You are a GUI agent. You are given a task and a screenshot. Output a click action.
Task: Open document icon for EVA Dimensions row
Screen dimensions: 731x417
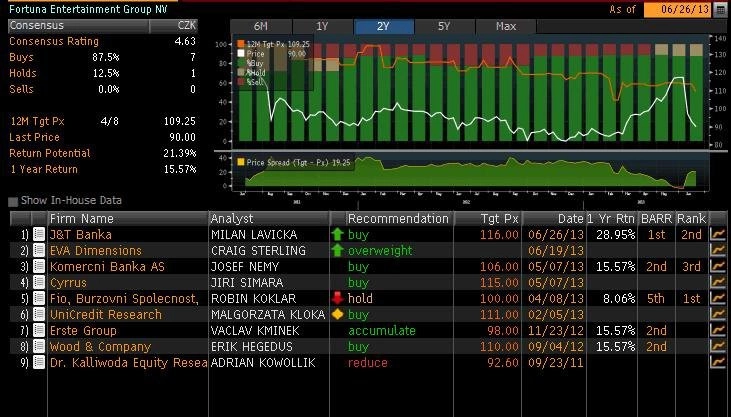click(39, 250)
